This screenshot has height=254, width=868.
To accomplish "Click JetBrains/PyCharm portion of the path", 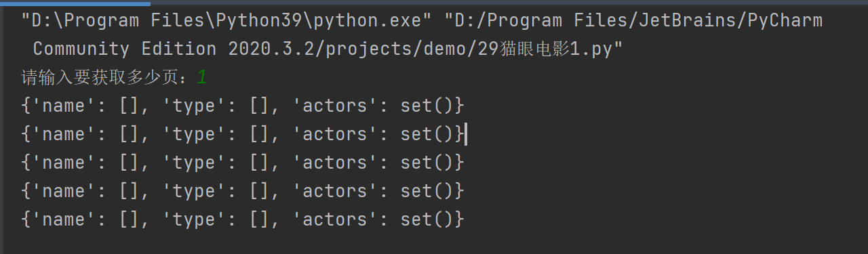I will pos(735,21).
